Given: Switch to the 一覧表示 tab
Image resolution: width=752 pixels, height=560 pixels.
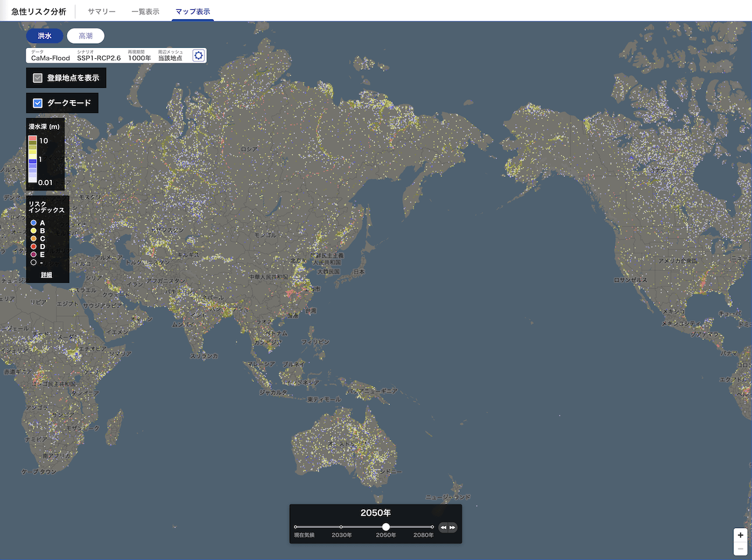Looking at the screenshot, I should pos(146,12).
